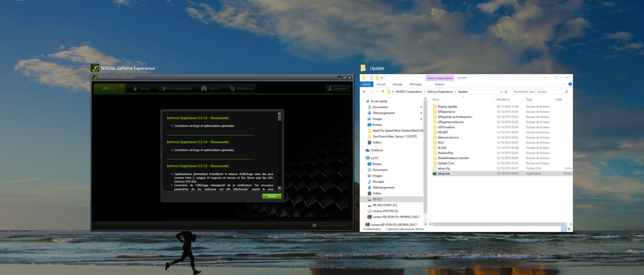Image resolution: width=644 pixels, height=275 pixels.
Task: Select Ce PC in the navigation pane
Action: click(x=372, y=158)
